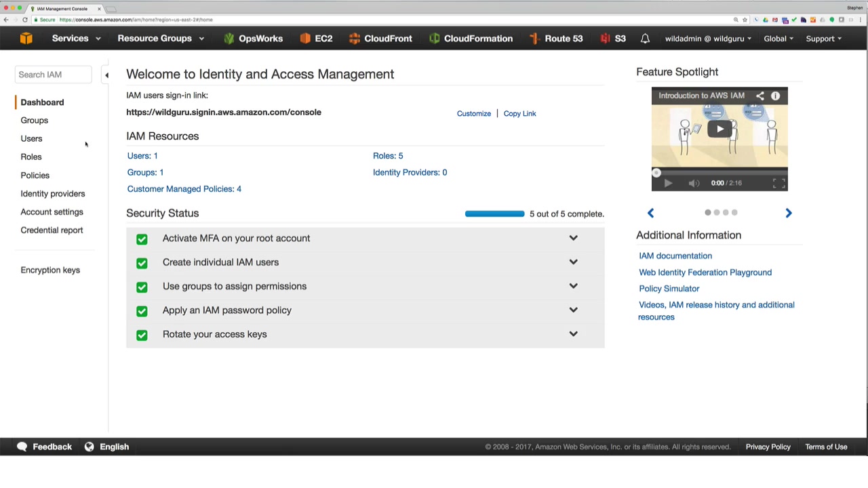Collapse the IAM sidebar with the arrow
Viewport: 868px width, 488px height.
(x=106, y=75)
